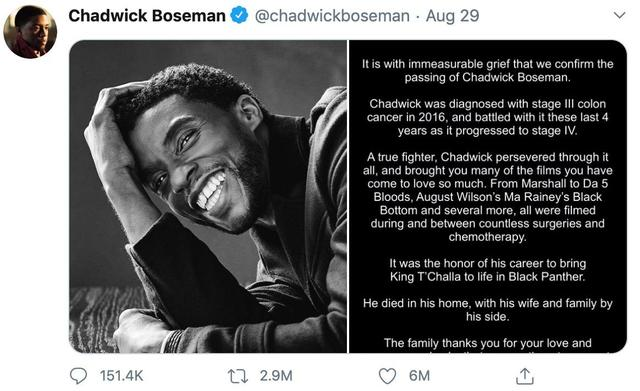
Task: Click the 'He died in his home' paragraph
Action: [488, 310]
